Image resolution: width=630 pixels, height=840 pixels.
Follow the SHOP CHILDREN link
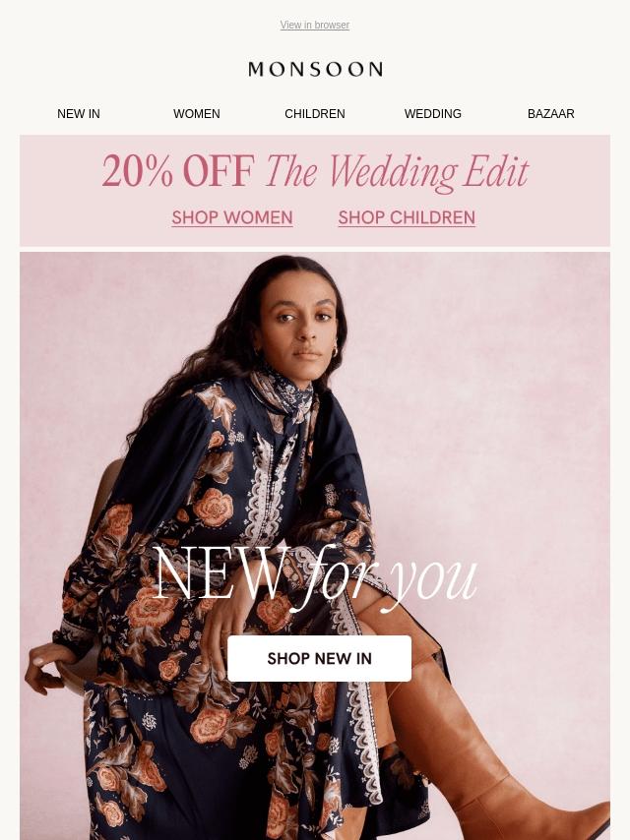coord(407,217)
